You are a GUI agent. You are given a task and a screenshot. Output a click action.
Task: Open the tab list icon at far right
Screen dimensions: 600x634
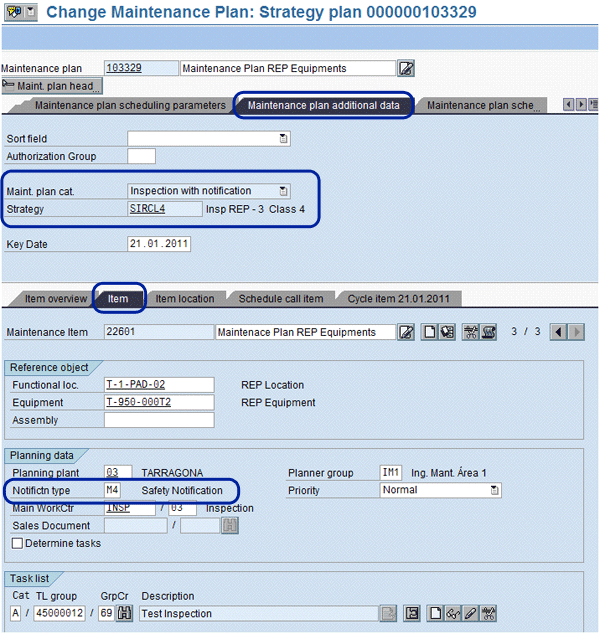coord(594,105)
